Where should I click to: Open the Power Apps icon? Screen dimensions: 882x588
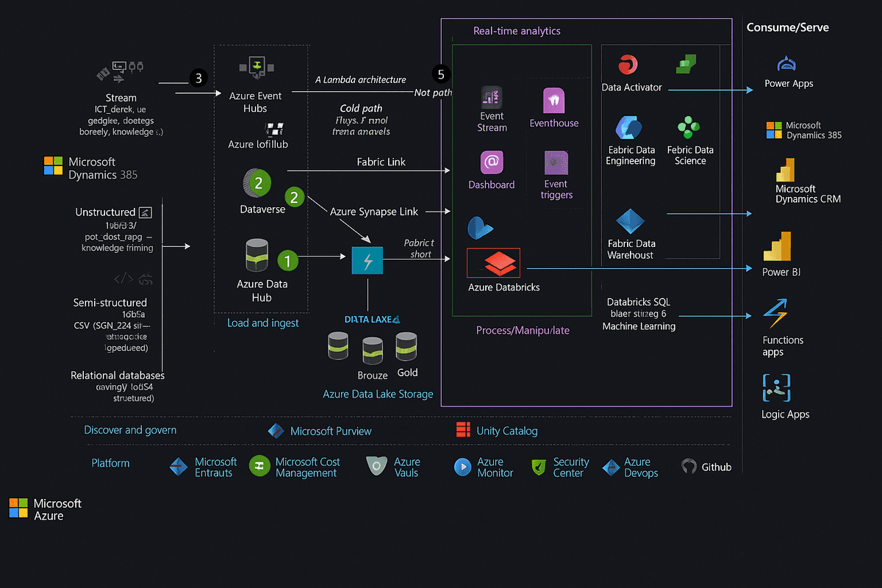click(x=788, y=64)
